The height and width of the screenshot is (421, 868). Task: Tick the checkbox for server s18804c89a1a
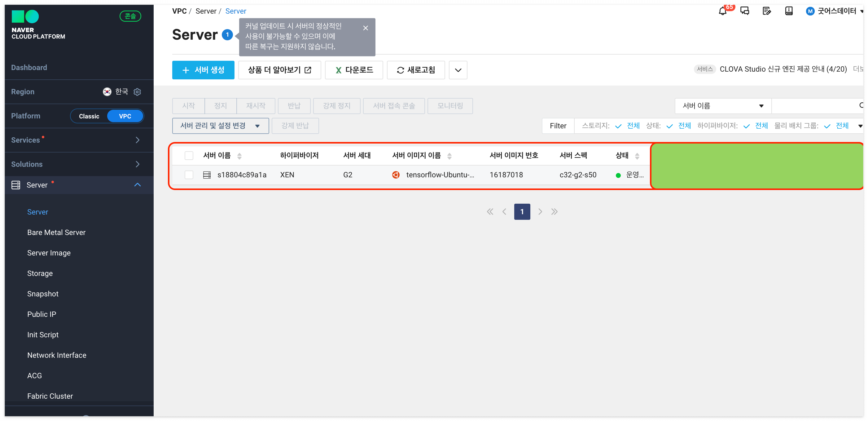[x=189, y=175]
